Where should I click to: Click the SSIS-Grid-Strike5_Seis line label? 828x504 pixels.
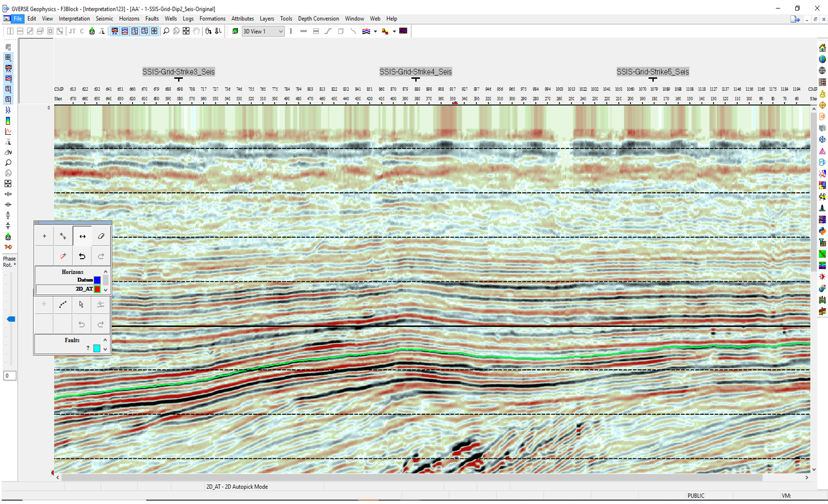coord(653,72)
